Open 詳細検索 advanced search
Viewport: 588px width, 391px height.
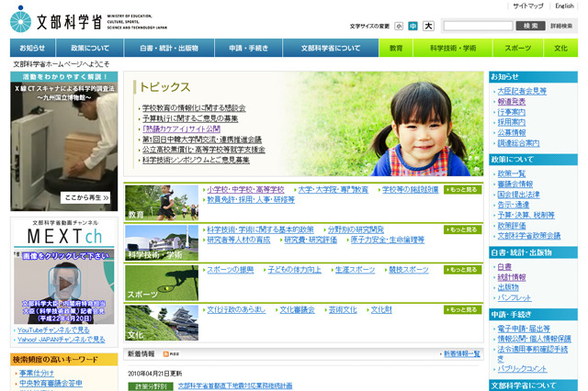pyautogui.click(x=561, y=26)
